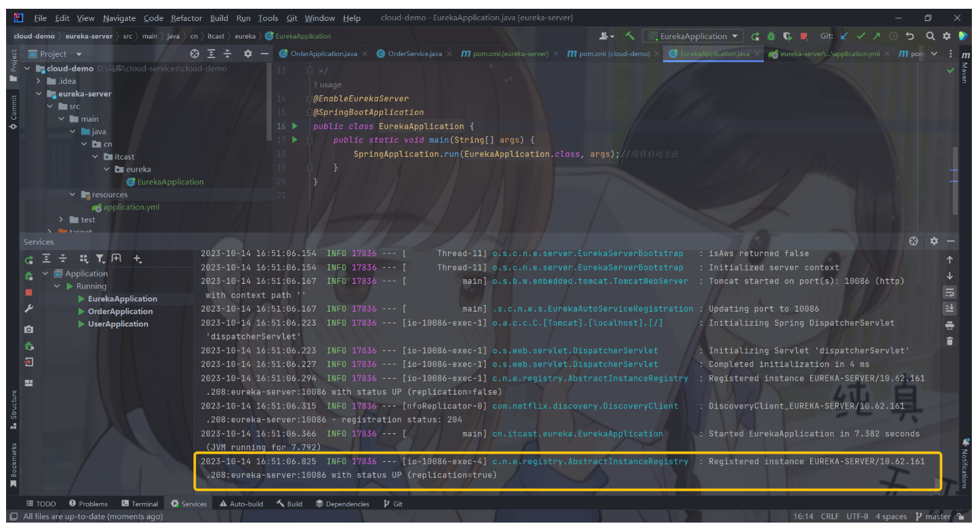Open Auto-build tool window
This screenshot has height=528, width=980.
241,504
